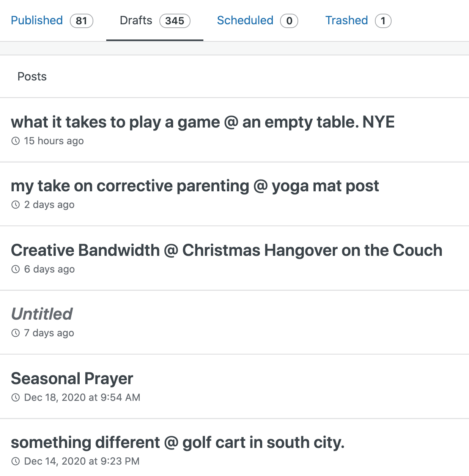The image size is (469, 476).
Task: Click clock icon beside "15 hours ago"
Action: pos(16,141)
